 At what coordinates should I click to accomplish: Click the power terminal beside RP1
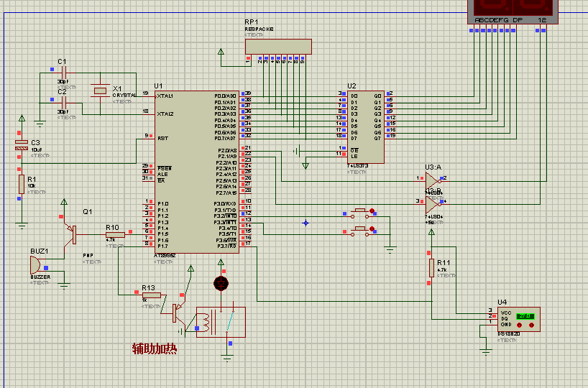221,52
